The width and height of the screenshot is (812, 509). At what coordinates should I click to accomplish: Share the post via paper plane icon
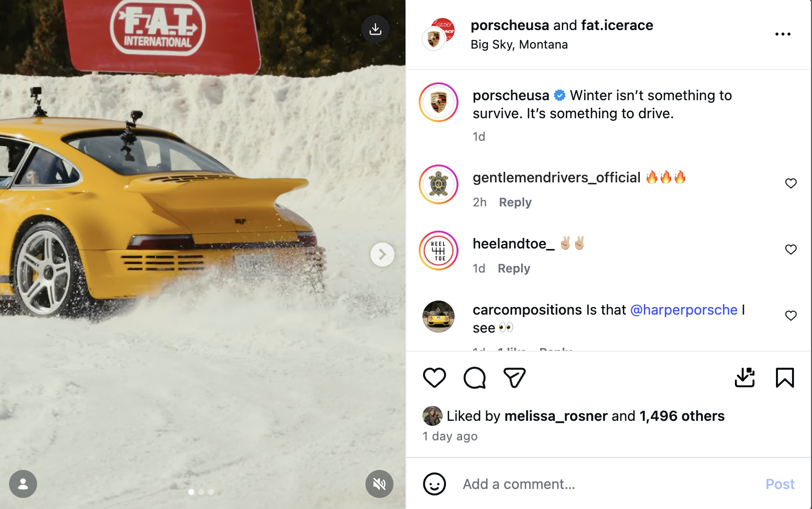point(515,378)
